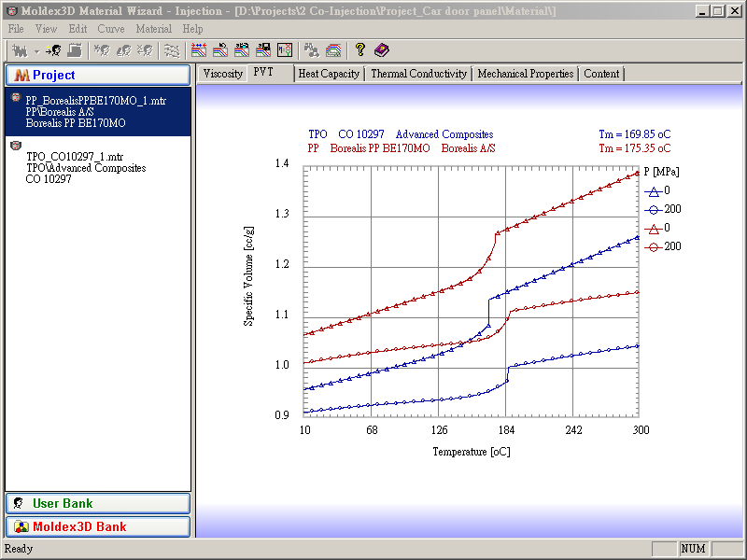Click the curve icon with red-blue arrows
This screenshot has height=560, width=747.
tap(199, 50)
